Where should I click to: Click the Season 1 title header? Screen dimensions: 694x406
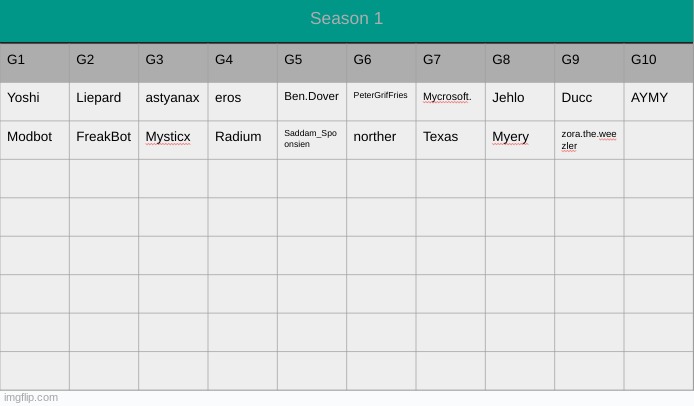[346, 19]
